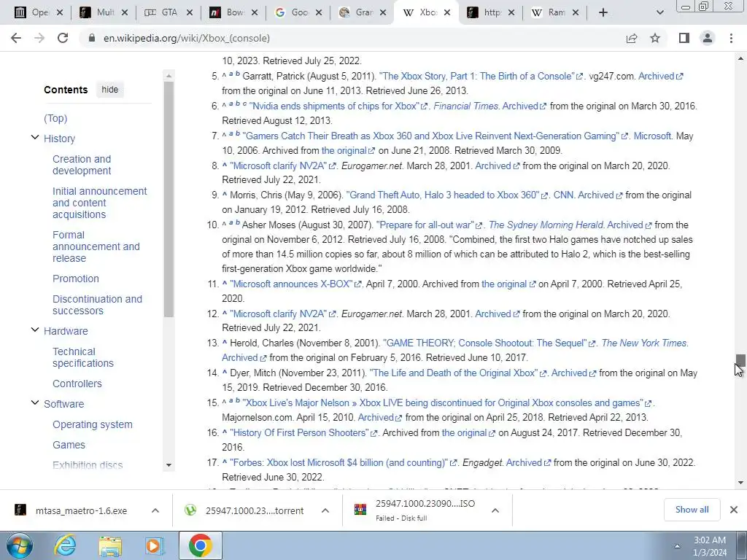The width and height of the screenshot is (747, 560).
Task: Open options for the .torrent download
Action: click(325, 510)
